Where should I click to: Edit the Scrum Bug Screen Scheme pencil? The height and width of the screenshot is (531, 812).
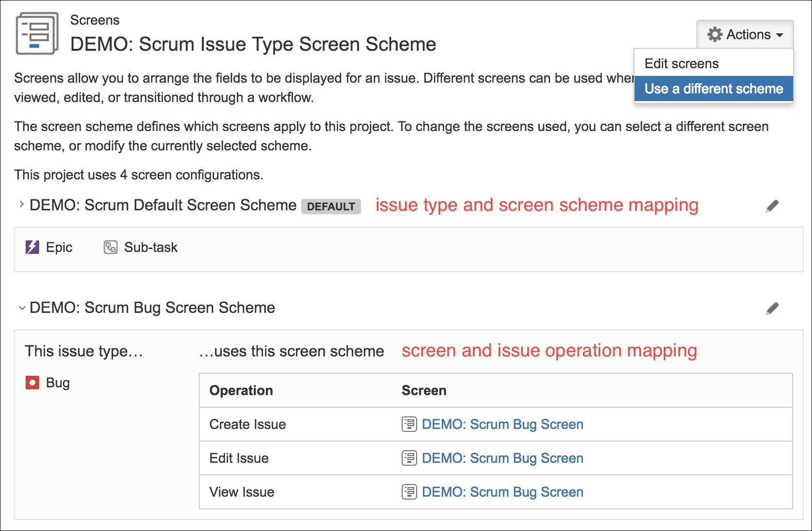tap(772, 309)
